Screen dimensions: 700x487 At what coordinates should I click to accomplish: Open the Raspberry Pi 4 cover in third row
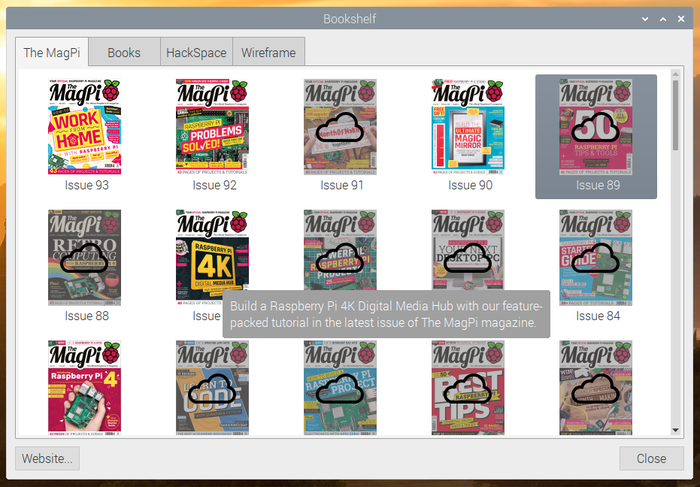click(x=84, y=388)
